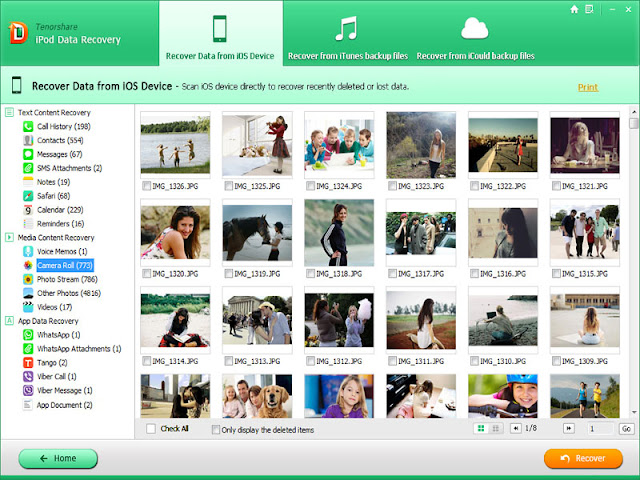
Task: Select the IMG_1316.JPG checkbox
Action: tap(474, 273)
